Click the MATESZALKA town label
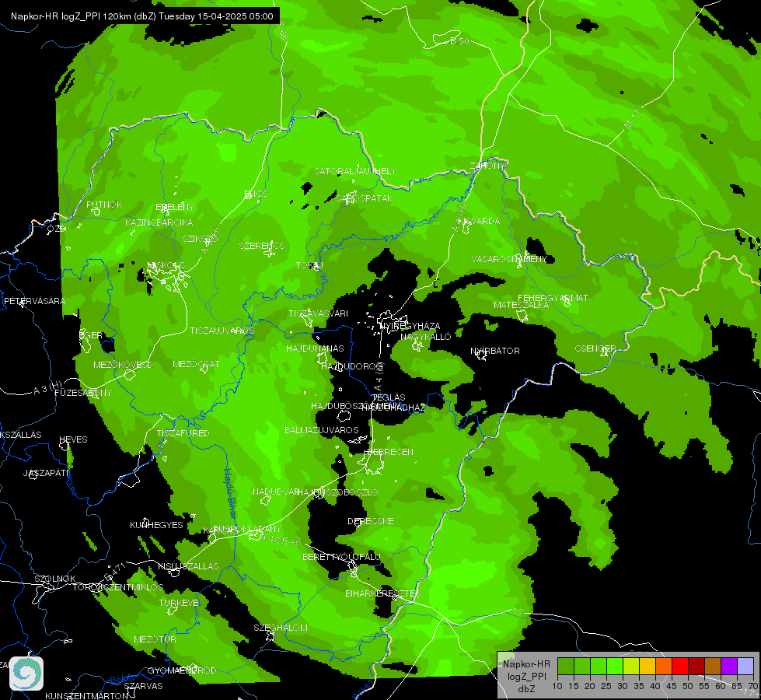Viewport: 761px width, 700px height. 522,305
